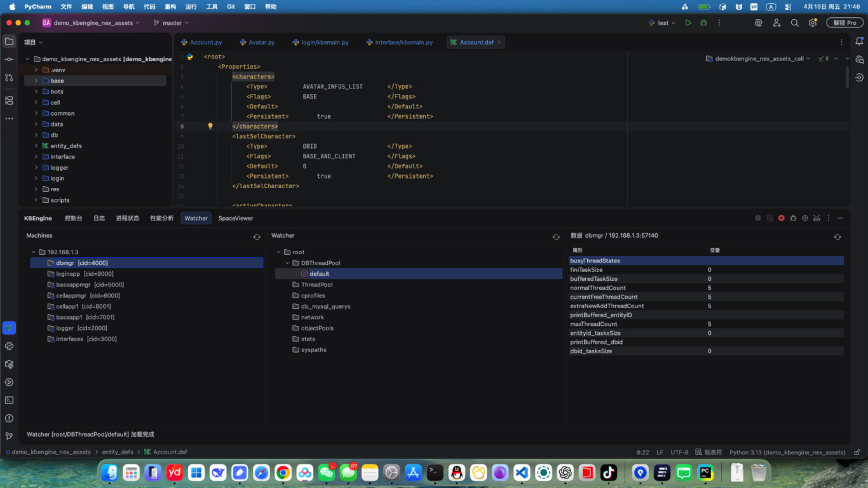Click the 解锁 Pro button
The height and width of the screenshot is (488, 868).
point(844,23)
